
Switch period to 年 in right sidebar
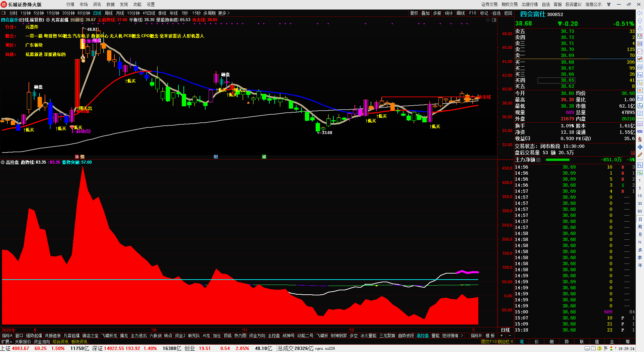coord(640,265)
